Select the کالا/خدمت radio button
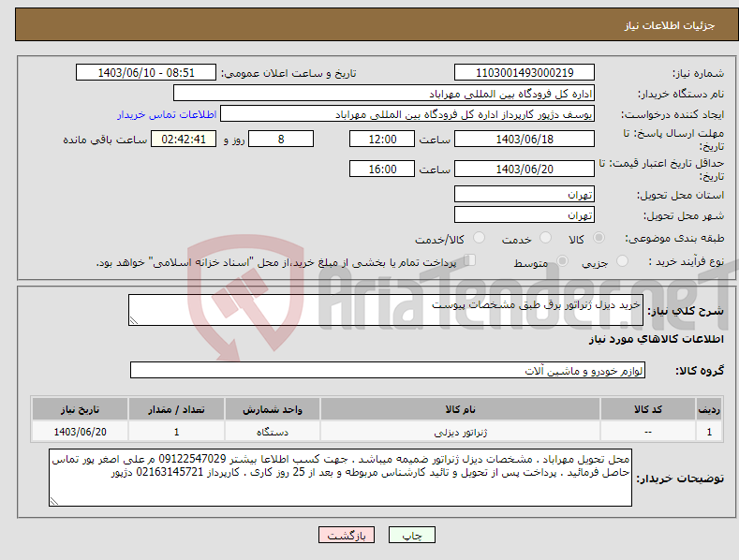 pos(479,238)
